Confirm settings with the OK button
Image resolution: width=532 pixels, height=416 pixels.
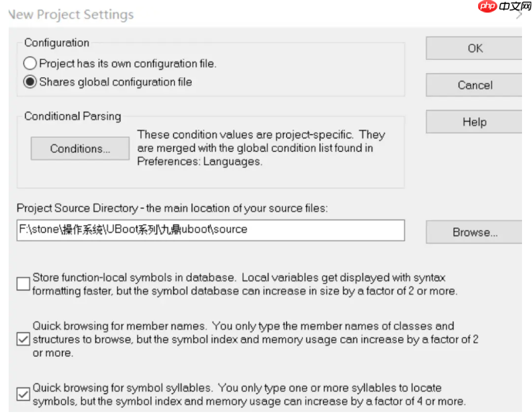[475, 48]
